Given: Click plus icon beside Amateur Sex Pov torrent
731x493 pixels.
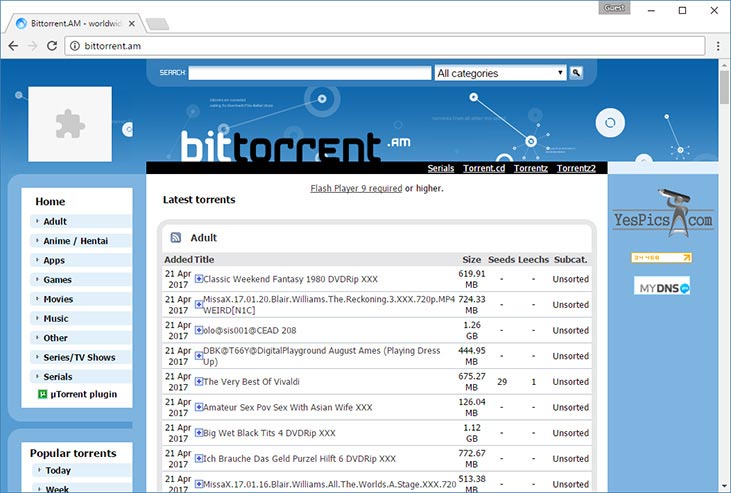Looking at the screenshot, I should pos(199,407).
